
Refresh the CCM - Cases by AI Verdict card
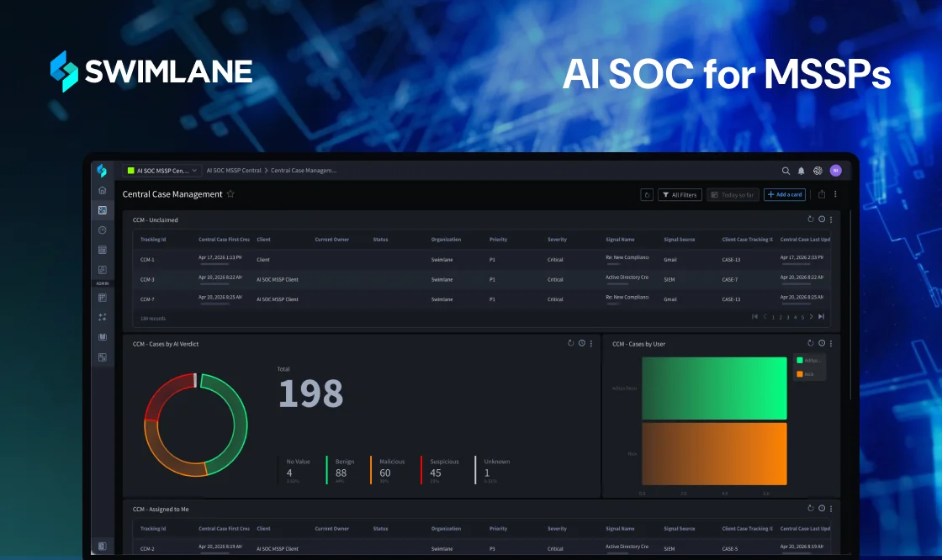point(571,343)
